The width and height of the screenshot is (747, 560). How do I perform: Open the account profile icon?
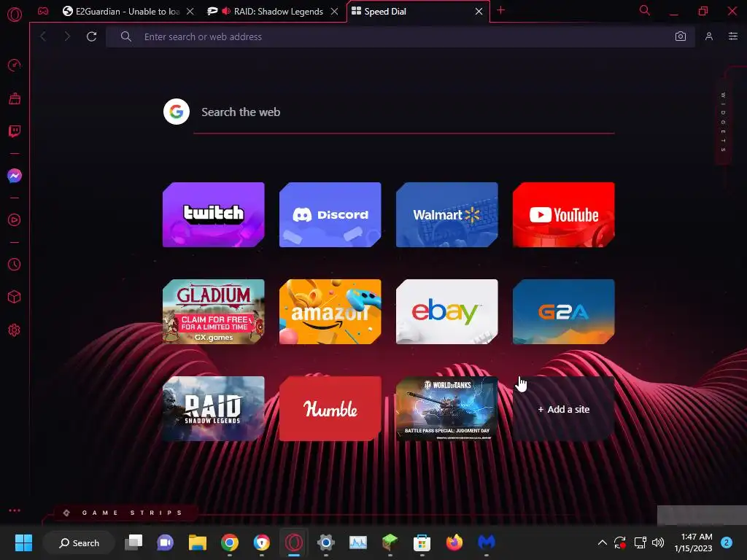(709, 36)
